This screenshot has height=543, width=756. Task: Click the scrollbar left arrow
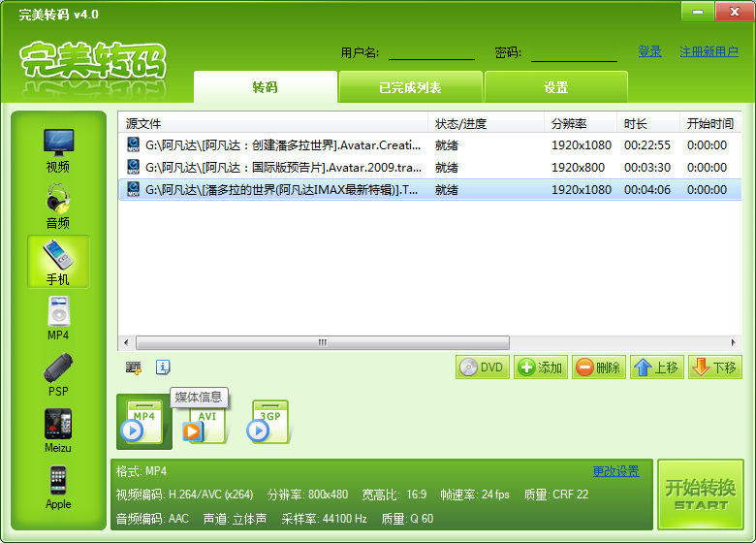(x=126, y=342)
